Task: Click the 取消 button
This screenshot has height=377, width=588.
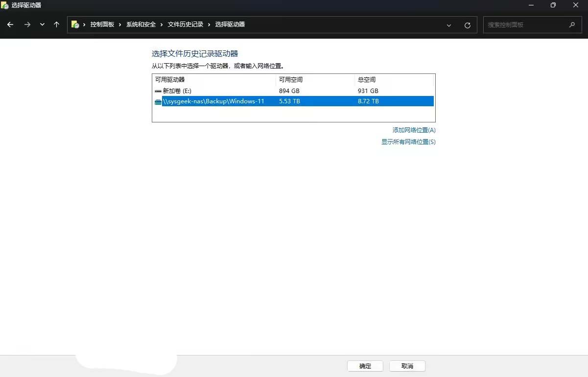Action: coord(407,366)
